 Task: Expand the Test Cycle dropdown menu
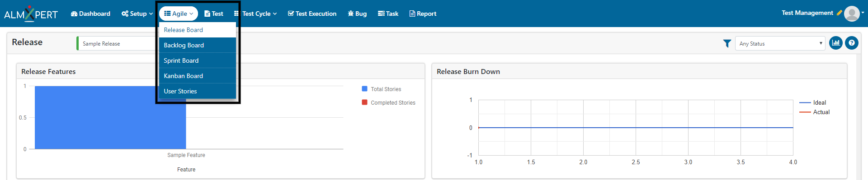pyautogui.click(x=255, y=14)
